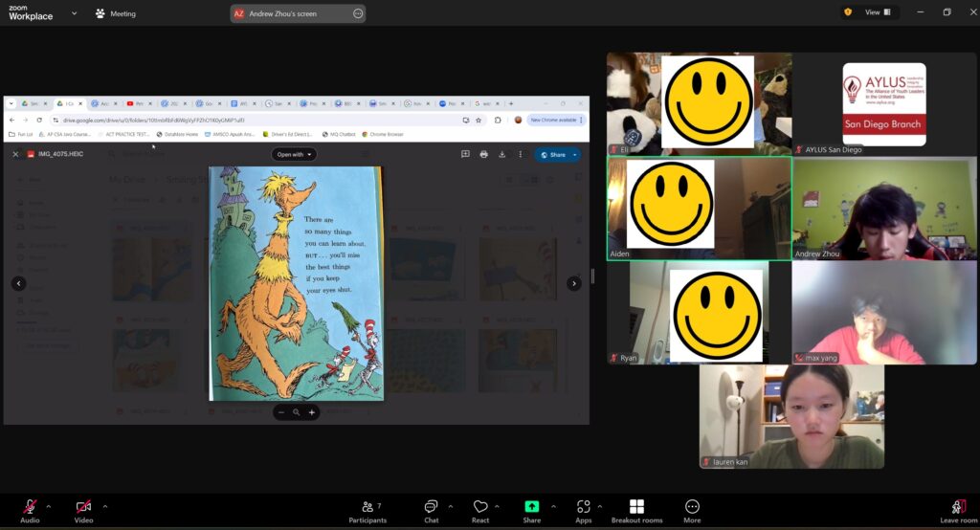980x530 pixels.
Task: Open the Zoom Workplace dropdown chevron
Action: pos(75,13)
